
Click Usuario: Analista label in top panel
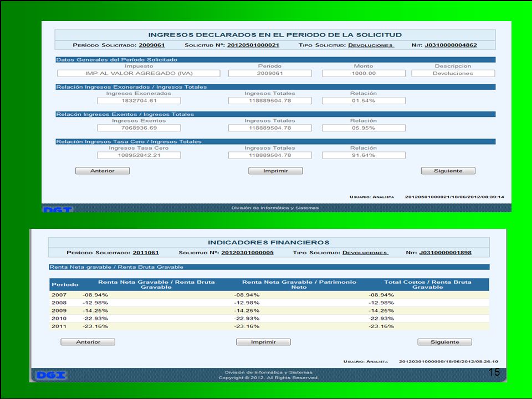coord(372,197)
